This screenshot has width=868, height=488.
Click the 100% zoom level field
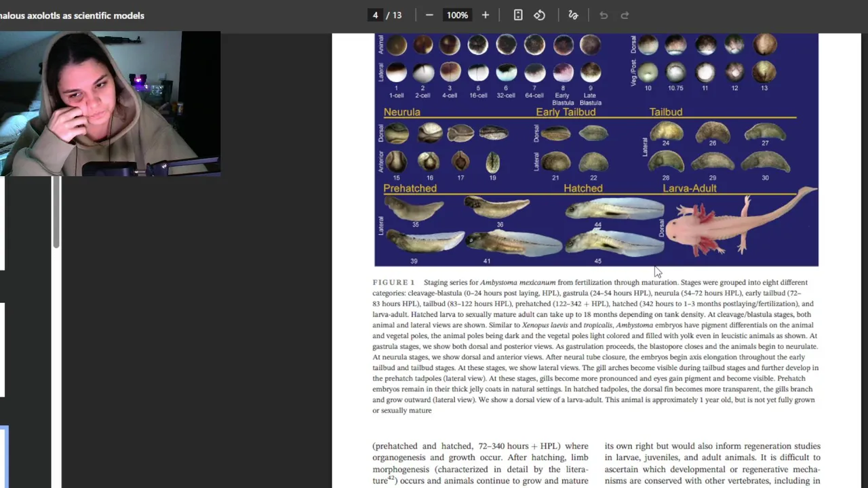click(x=457, y=15)
